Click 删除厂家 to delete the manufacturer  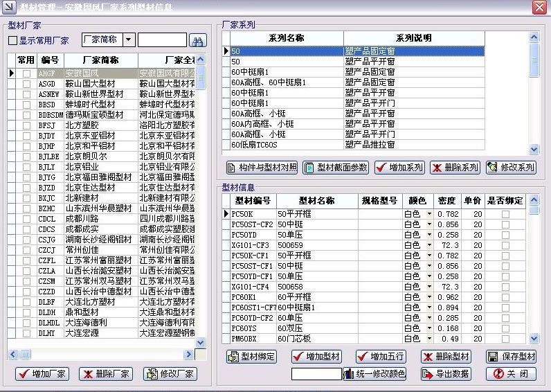[x=106, y=374]
